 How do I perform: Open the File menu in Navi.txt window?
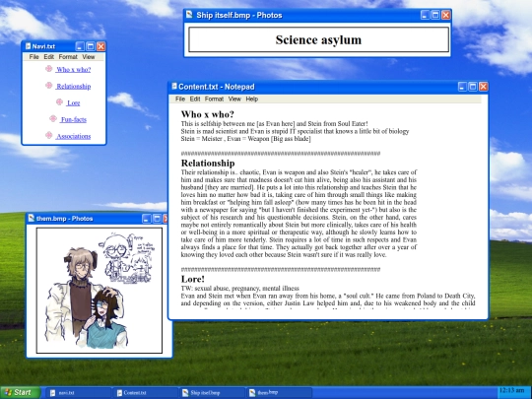33,57
